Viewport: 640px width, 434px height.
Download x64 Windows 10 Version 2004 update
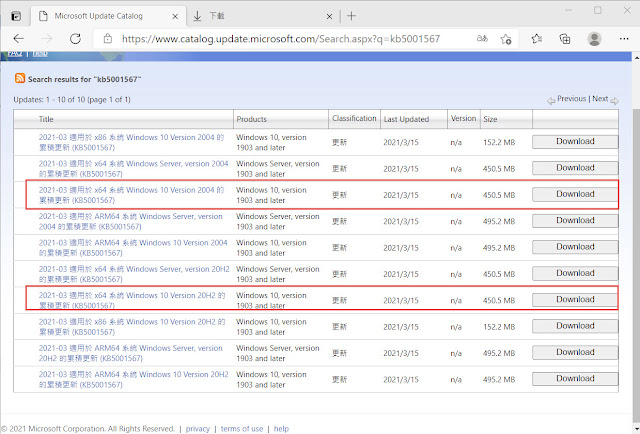coord(575,194)
